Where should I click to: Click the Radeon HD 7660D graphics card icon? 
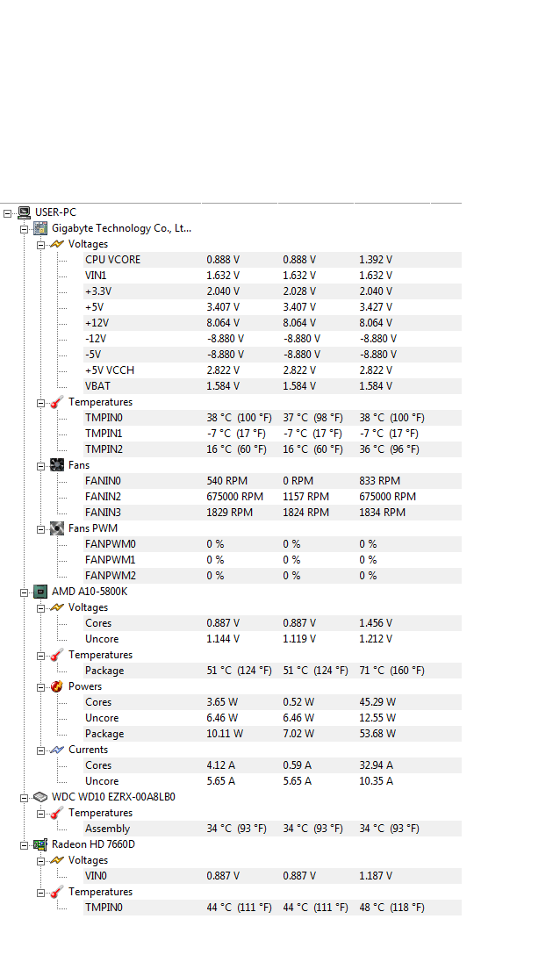(x=40, y=844)
